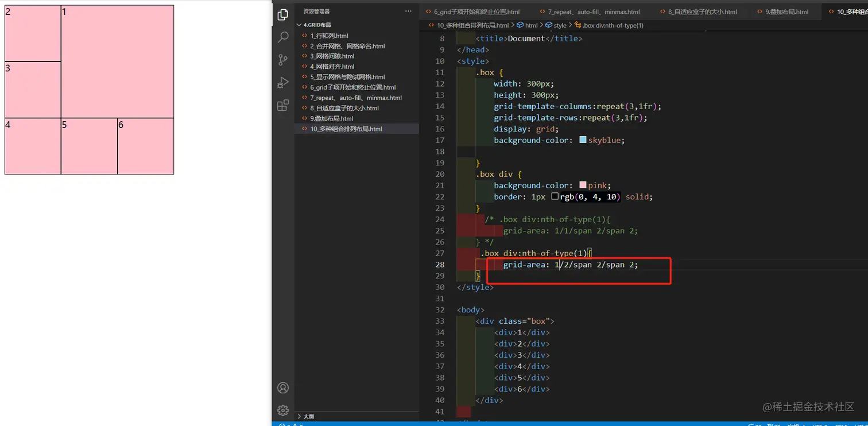Open the Accounts menu icon

click(x=283, y=388)
